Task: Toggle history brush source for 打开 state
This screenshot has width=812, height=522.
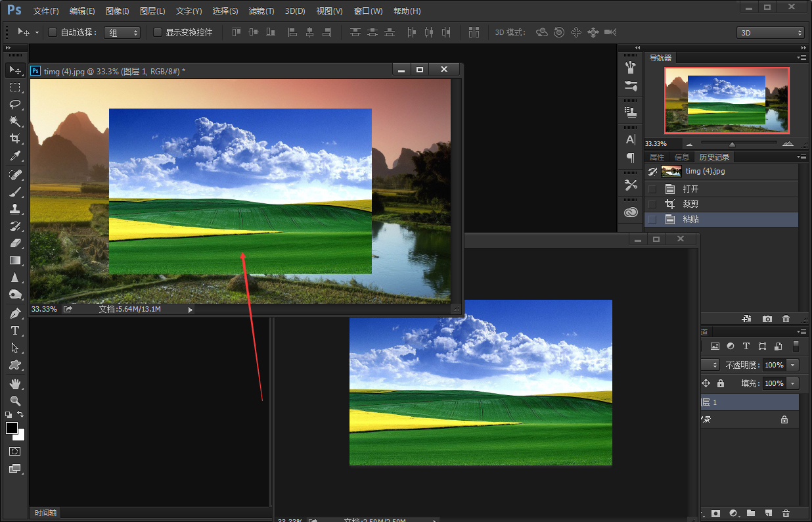Action: point(652,189)
